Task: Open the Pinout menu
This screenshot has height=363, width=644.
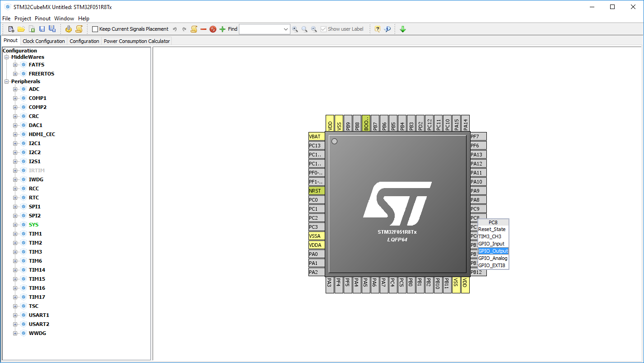Action: click(x=42, y=18)
